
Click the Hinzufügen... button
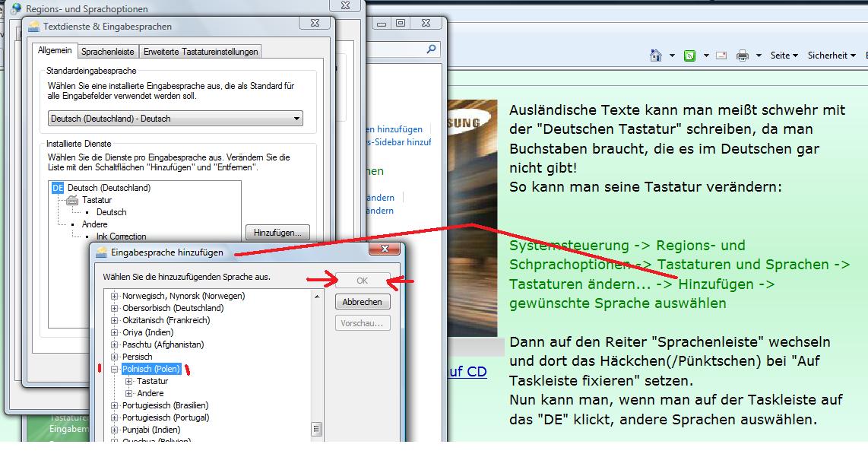[x=277, y=232]
